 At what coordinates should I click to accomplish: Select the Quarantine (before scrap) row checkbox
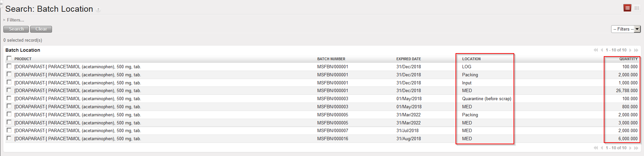9,98
